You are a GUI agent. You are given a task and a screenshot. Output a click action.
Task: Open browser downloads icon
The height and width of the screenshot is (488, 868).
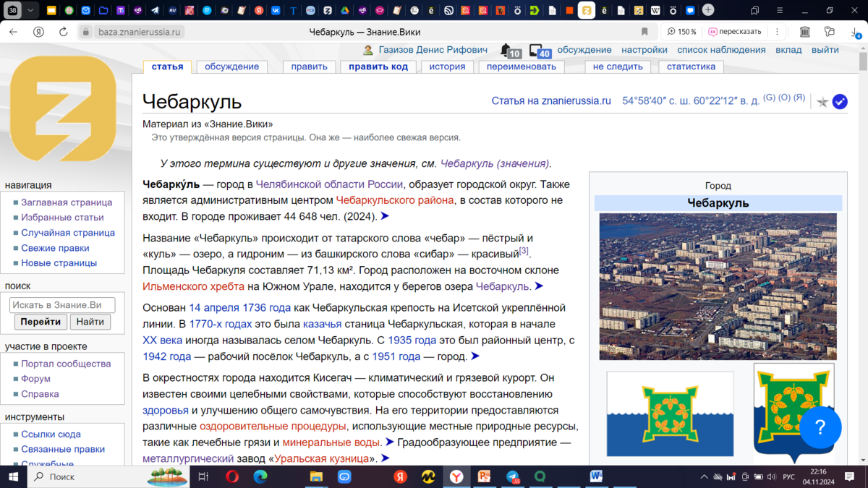point(856,32)
